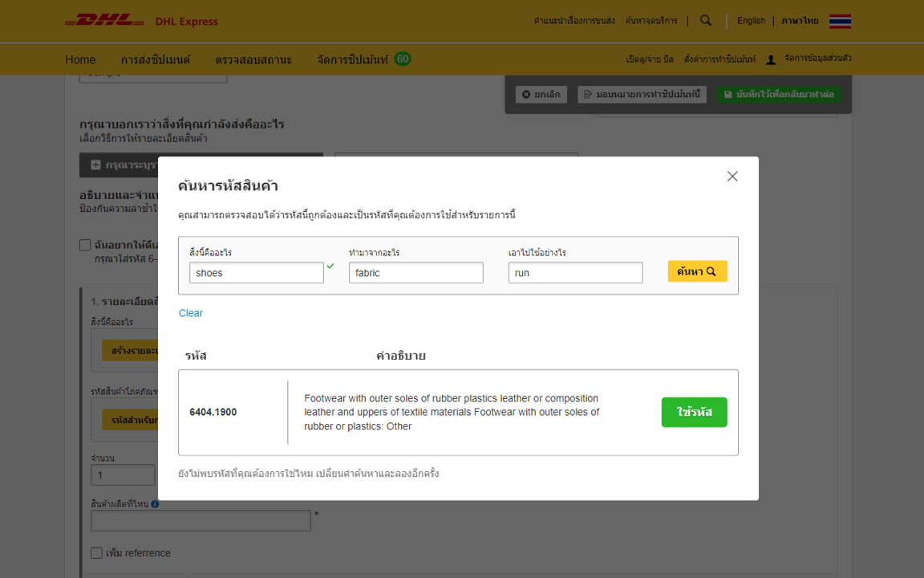This screenshot has width=924, height=578.
Task: Click the Clear link
Action: click(190, 313)
